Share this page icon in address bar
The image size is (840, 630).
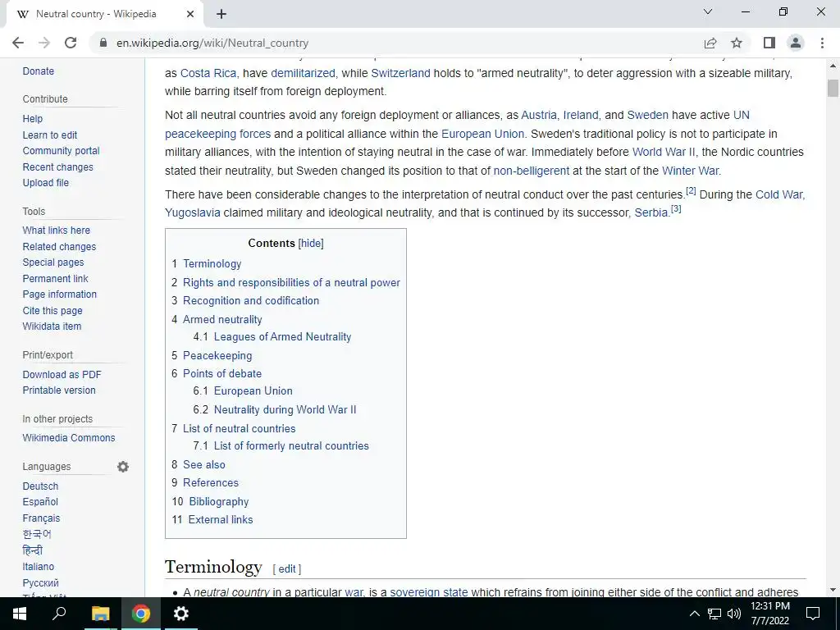(x=710, y=43)
